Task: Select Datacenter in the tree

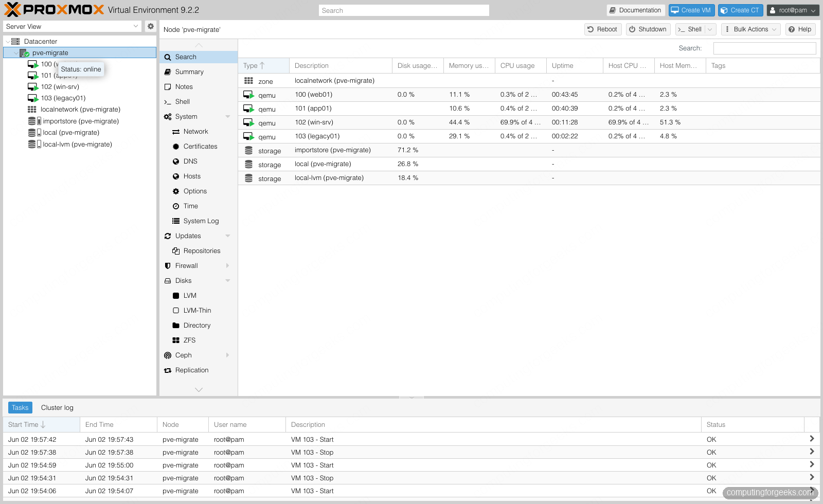Action: click(x=41, y=41)
